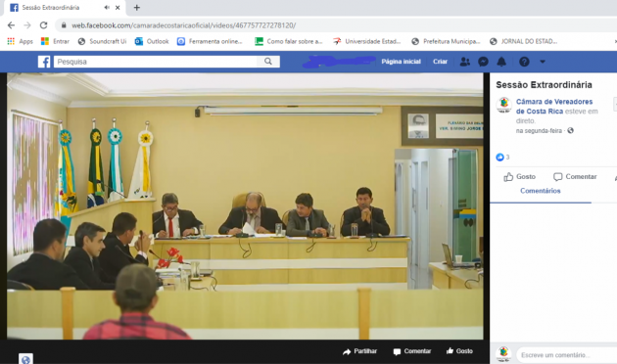Open the help question mark icon

[x=524, y=62]
